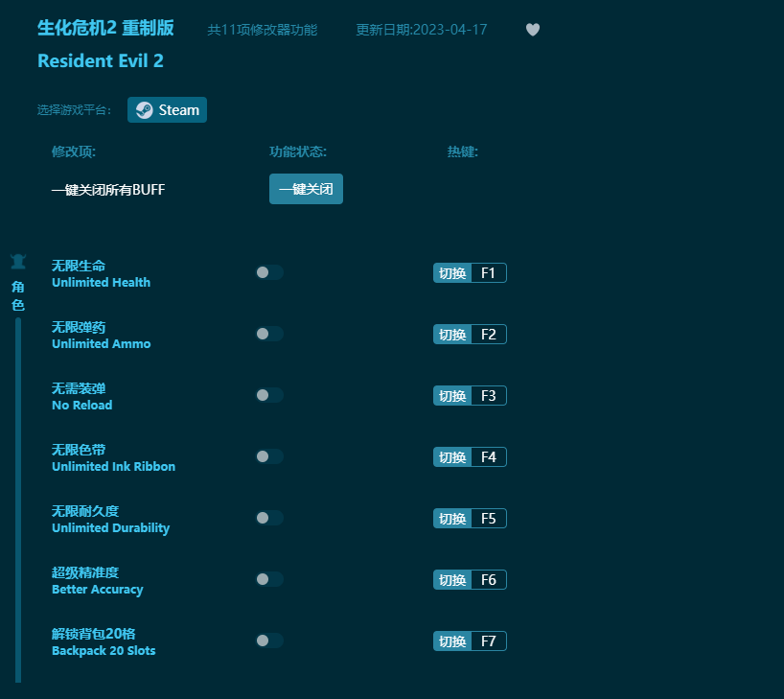Click the 一键关闭 button

click(306, 189)
